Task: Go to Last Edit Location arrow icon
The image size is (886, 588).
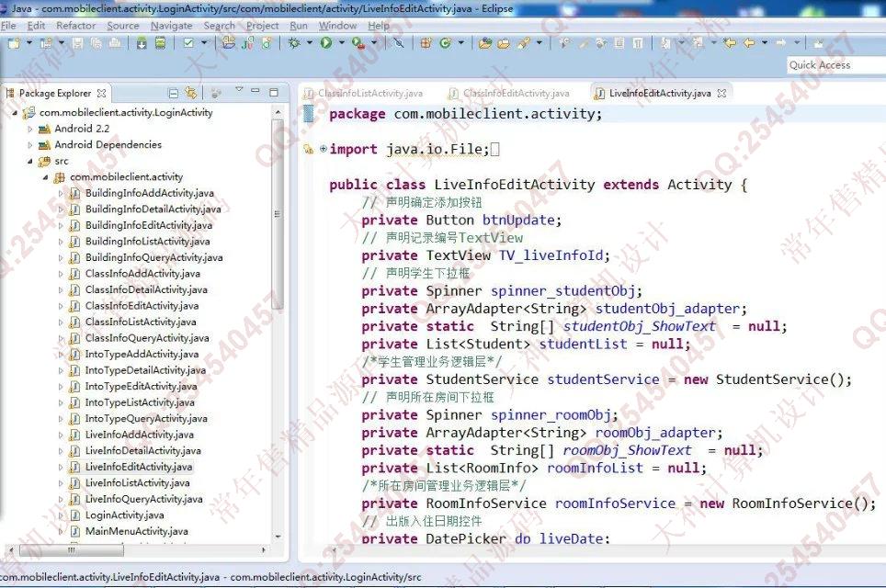Action: pyautogui.click(x=730, y=43)
